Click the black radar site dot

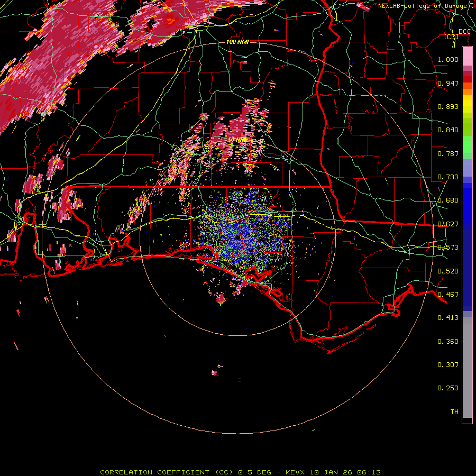coord(237,237)
